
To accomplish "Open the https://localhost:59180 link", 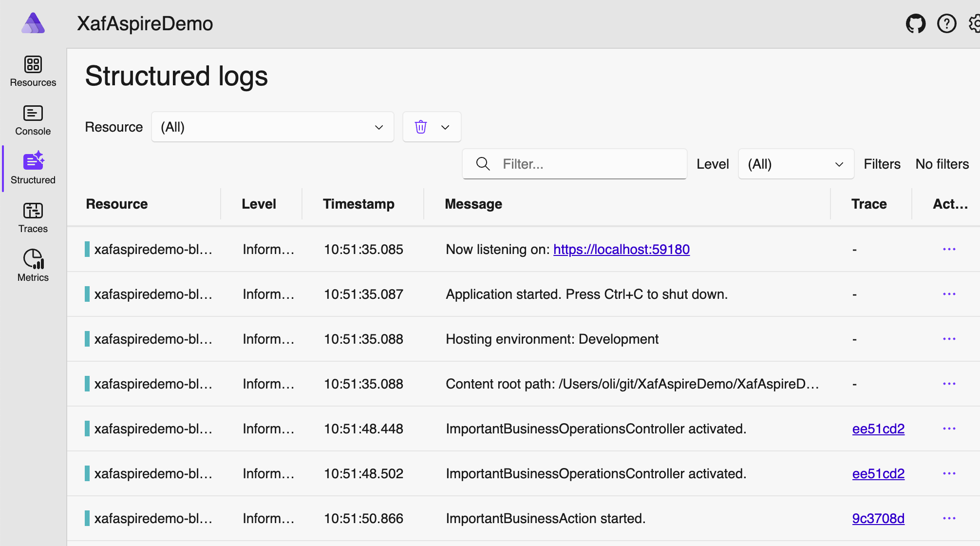I will click(x=621, y=249).
